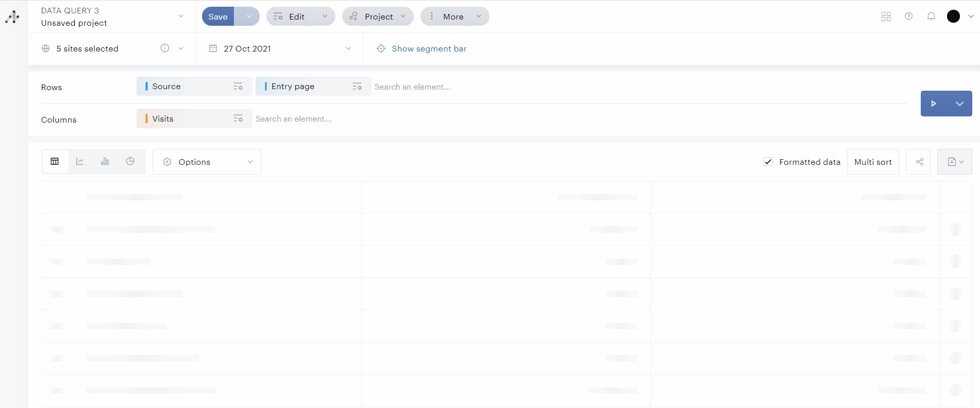Viewport: 980px width, 408px height.
Task: Uncheck the Formatted data checkbox
Action: 768,162
